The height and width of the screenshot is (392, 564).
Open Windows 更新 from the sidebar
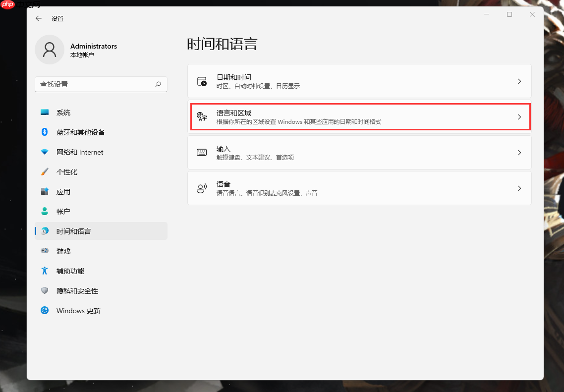click(x=77, y=311)
